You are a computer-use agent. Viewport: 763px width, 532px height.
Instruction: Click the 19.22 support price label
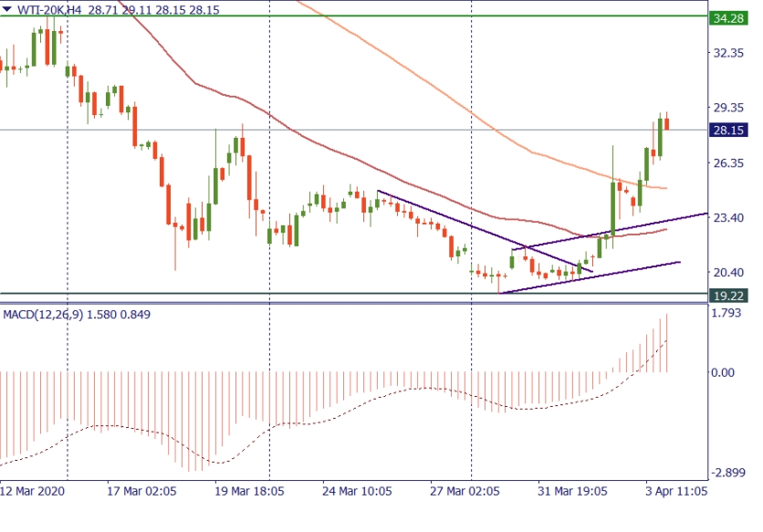tap(727, 297)
